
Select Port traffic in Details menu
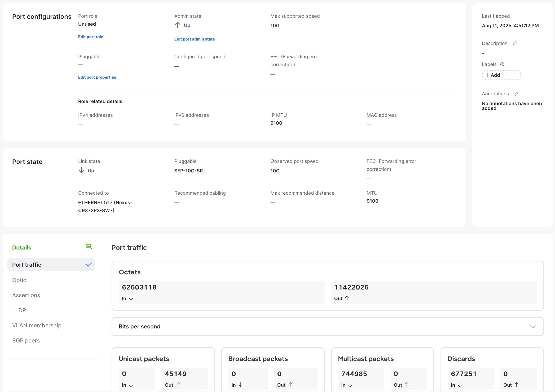tap(51, 265)
